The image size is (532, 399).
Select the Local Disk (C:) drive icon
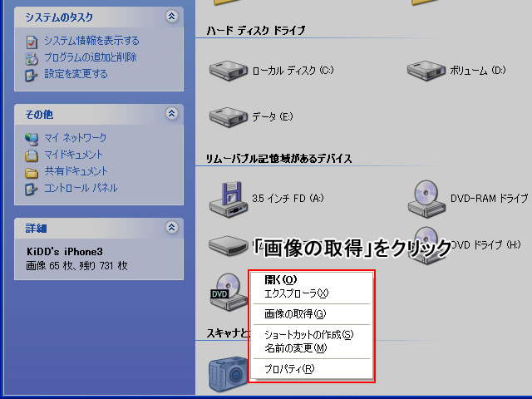(x=228, y=71)
